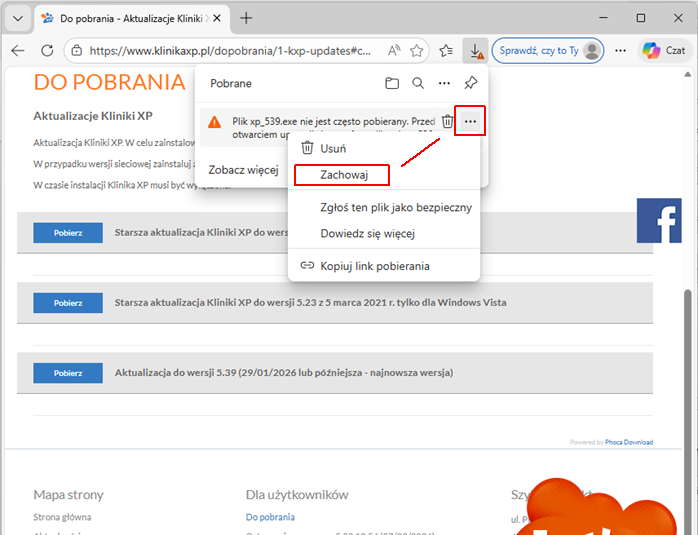Open the Facebook sidebar icon
The image size is (698, 535).
pyautogui.click(x=659, y=220)
